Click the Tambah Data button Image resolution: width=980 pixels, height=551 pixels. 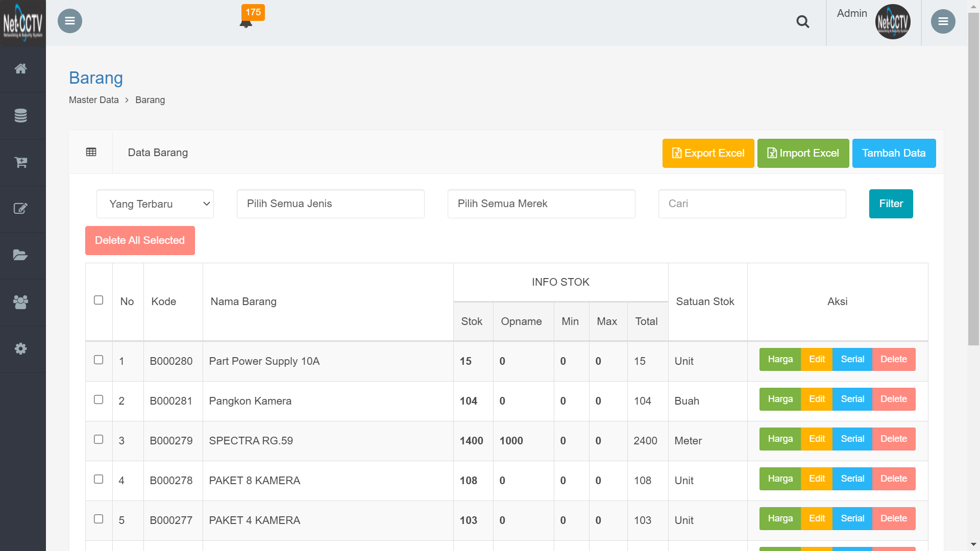pyautogui.click(x=894, y=153)
